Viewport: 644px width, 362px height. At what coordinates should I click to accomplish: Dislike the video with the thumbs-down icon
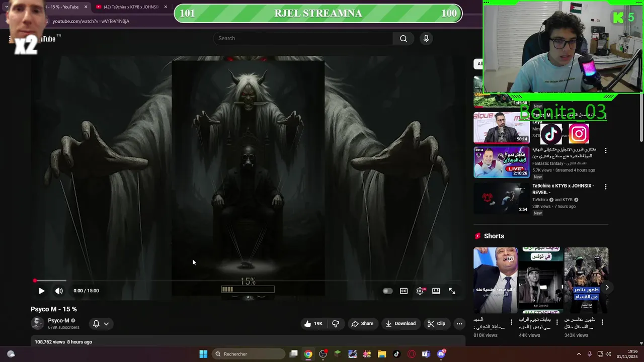click(336, 324)
